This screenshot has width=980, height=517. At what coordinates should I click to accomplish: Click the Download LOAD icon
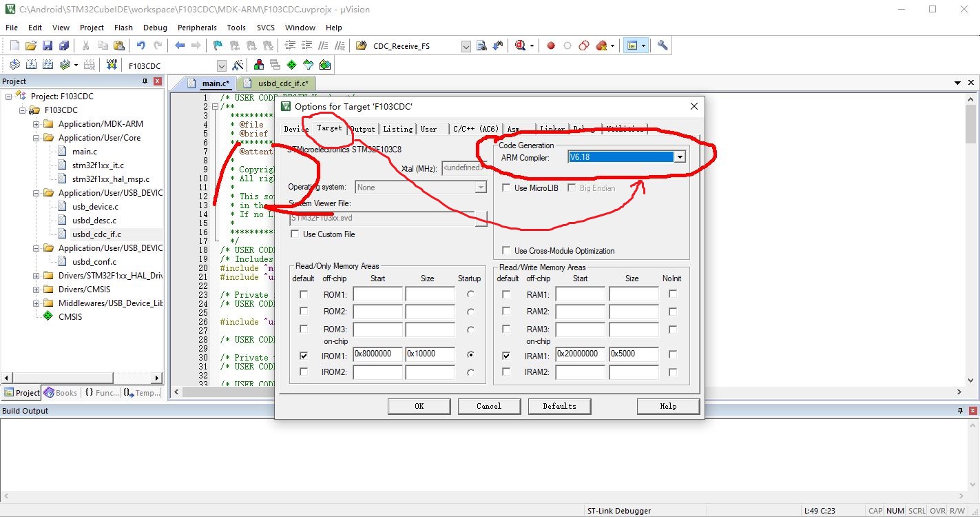(x=112, y=65)
